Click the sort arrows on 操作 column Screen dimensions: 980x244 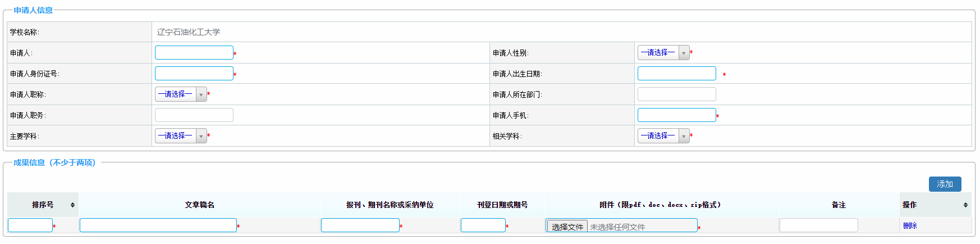965,205
